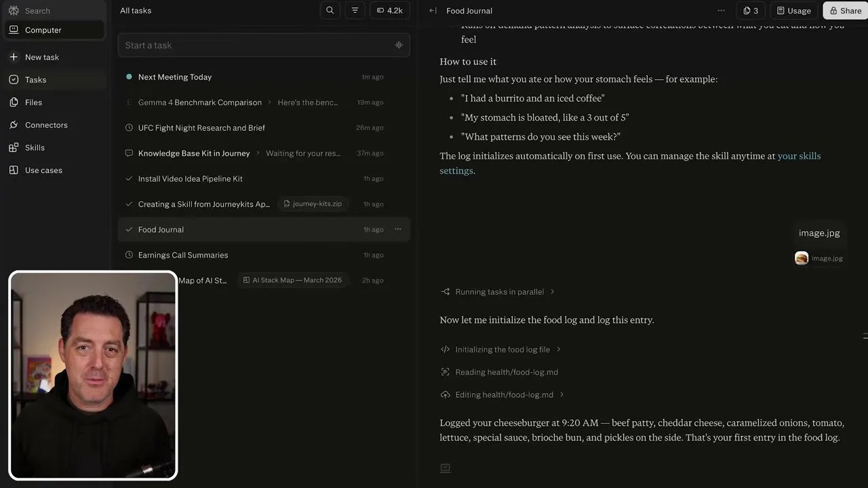Screen dimensions: 868x488
Task: Click the 4.2k credits button
Action: 389,10
